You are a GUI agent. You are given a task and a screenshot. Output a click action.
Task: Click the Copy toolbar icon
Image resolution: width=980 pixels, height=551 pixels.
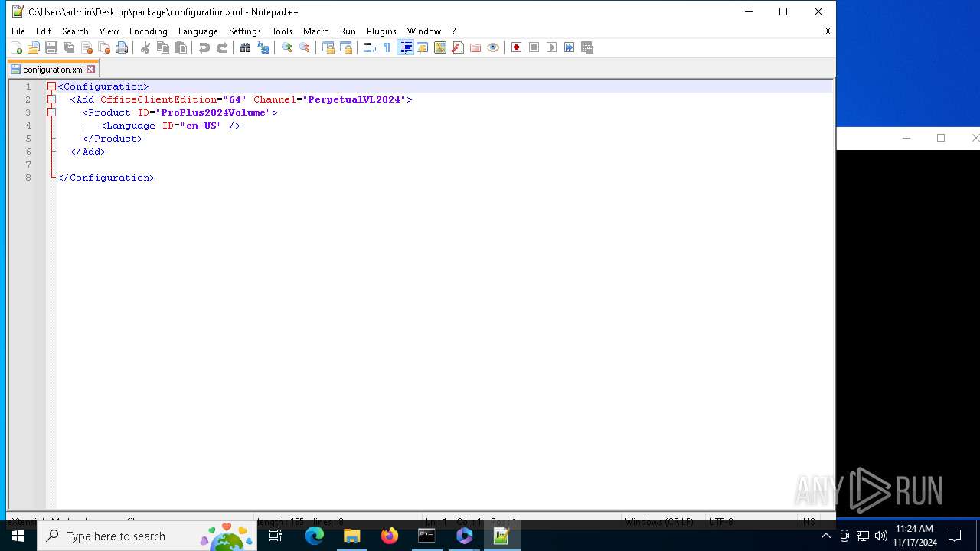point(163,47)
